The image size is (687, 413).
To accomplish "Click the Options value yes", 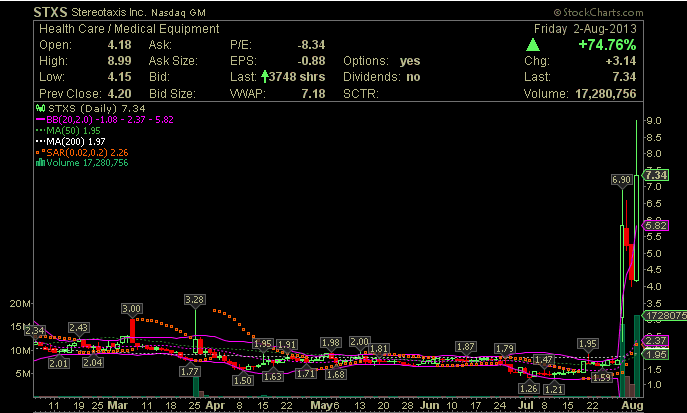I will (410, 61).
